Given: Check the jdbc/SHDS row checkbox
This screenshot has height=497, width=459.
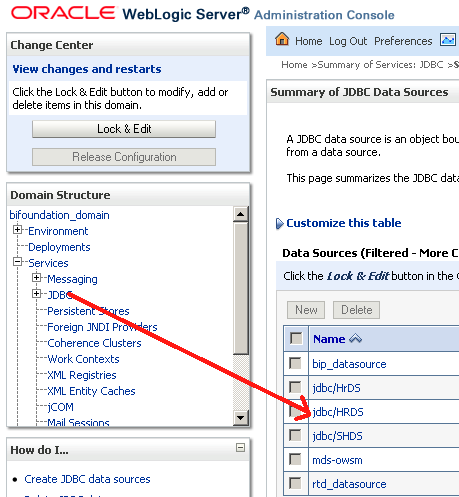Looking at the screenshot, I should pyautogui.click(x=295, y=435).
